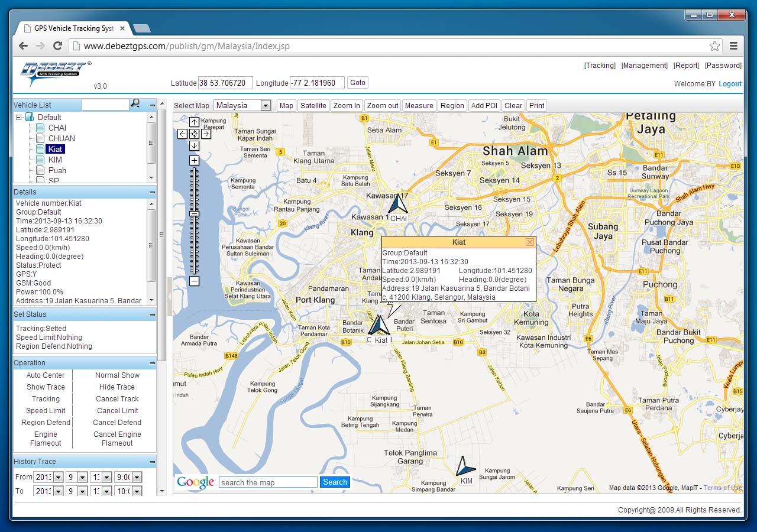Screen dimensions: 757x532
Task: Pan the map left with the arrow control
Action: tap(183, 134)
